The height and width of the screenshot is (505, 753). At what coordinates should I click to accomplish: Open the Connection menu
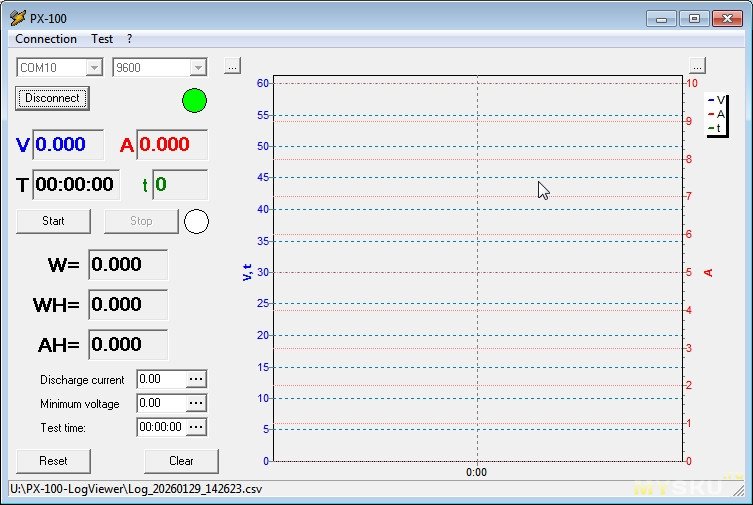pos(46,39)
